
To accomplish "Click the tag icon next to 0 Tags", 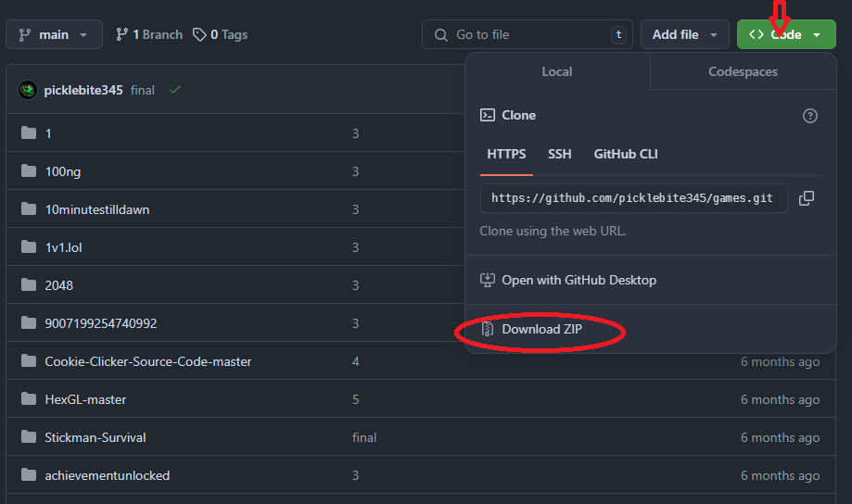I will 199,34.
